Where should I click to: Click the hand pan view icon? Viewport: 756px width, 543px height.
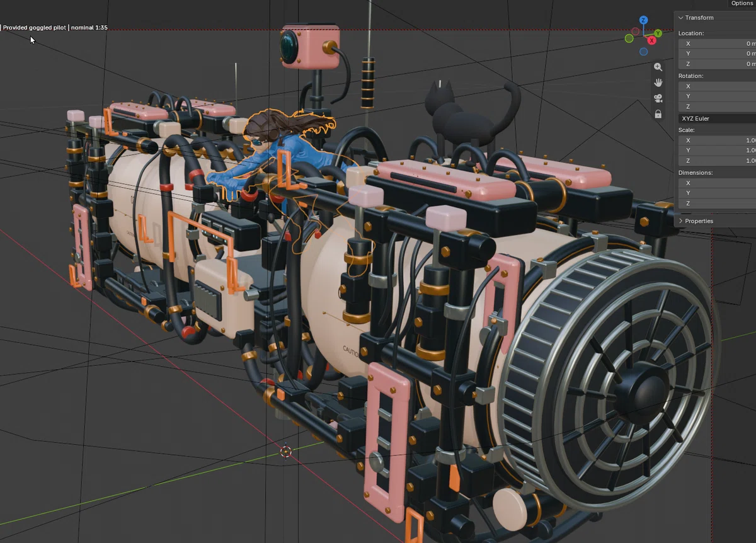point(658,83)
